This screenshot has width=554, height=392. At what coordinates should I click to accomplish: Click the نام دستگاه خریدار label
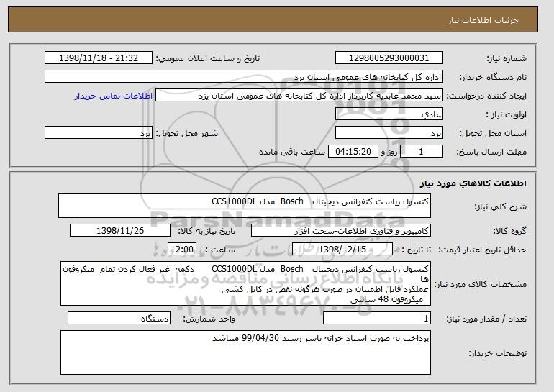tap(493, 77)
